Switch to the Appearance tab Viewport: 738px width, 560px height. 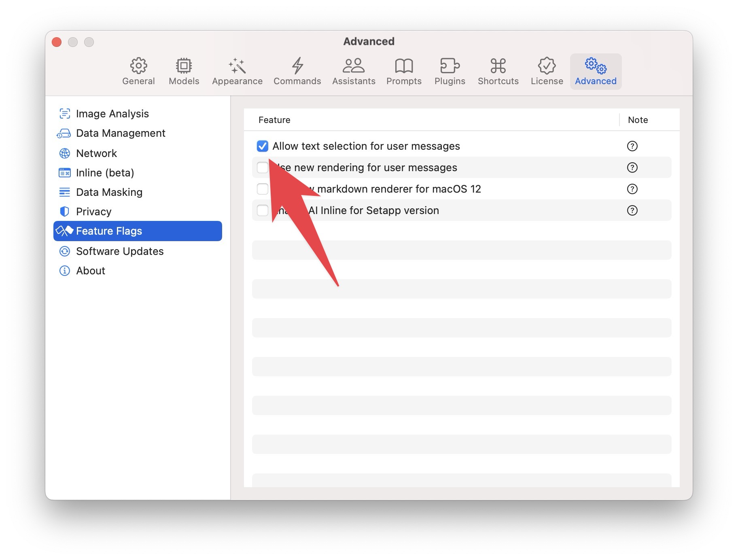click(x=237, y=72)
